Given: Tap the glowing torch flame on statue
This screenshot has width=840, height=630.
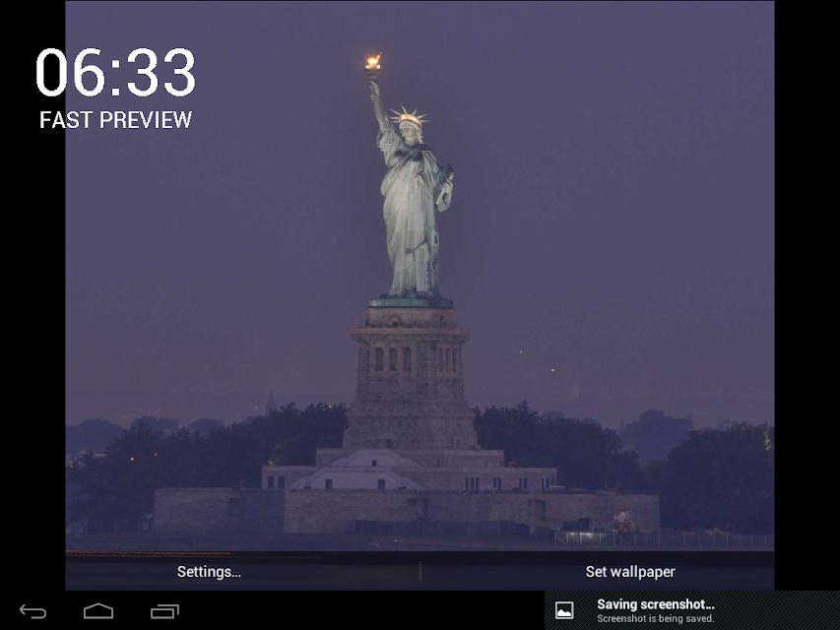Looking at the screenshot, I should point(373,62).
